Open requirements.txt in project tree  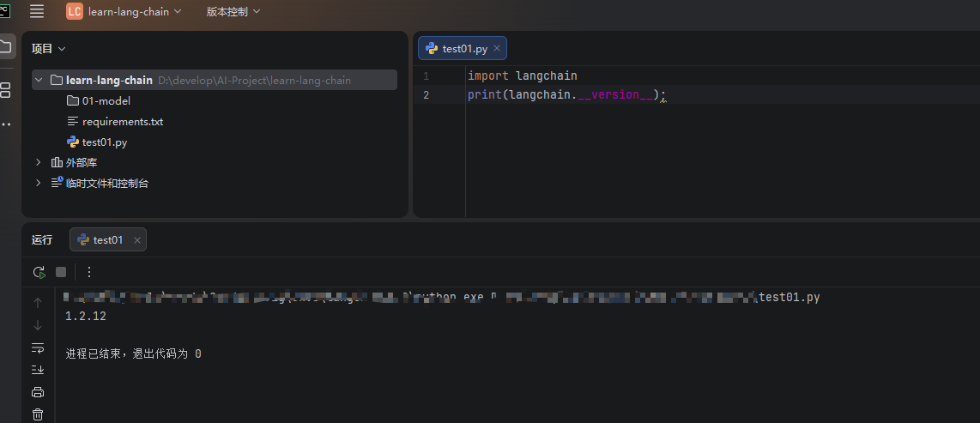point(115,121)
